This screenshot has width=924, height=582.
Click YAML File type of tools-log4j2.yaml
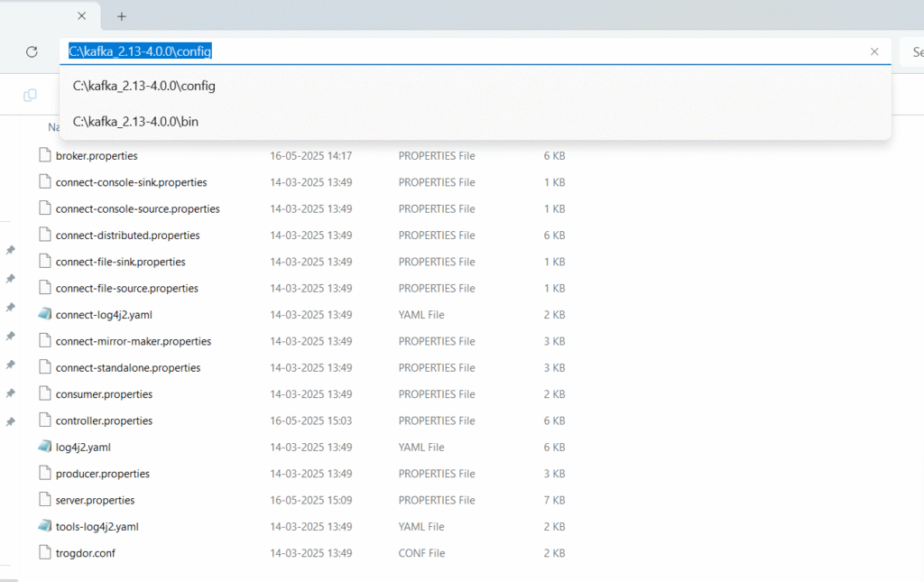pyautogui.click(x=421, y=527)
